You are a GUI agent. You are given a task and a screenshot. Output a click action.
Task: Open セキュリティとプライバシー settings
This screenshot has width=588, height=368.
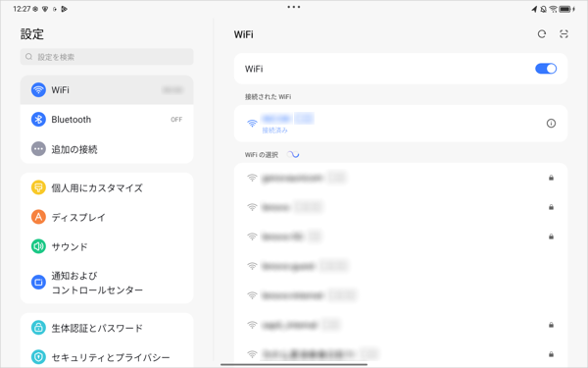pos(107,357)
